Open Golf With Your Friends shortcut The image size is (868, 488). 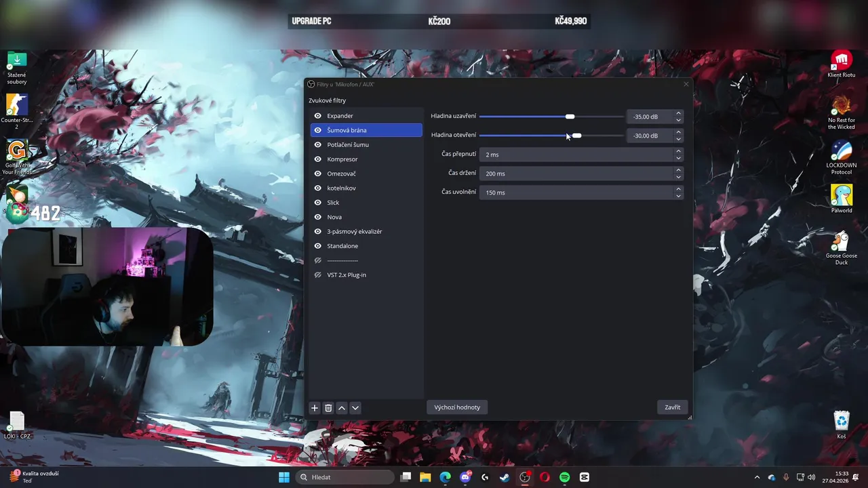click(17, 157)
